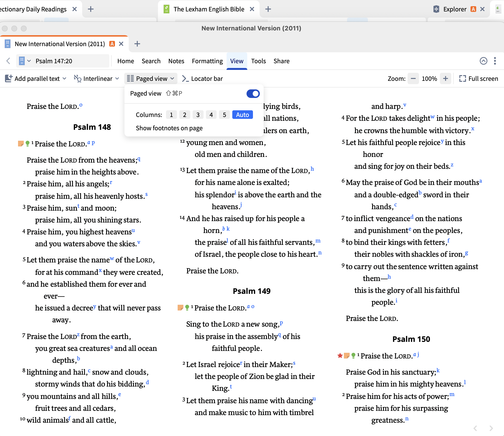Switch to the Notes tab
Image resolution: width=504 pixels, height=436 pixels.
[176, 61]
